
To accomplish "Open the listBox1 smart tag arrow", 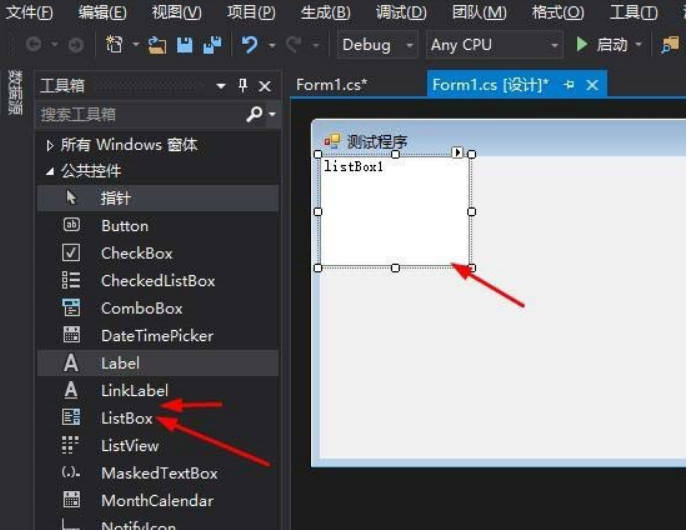I will [x=457, y=152].
